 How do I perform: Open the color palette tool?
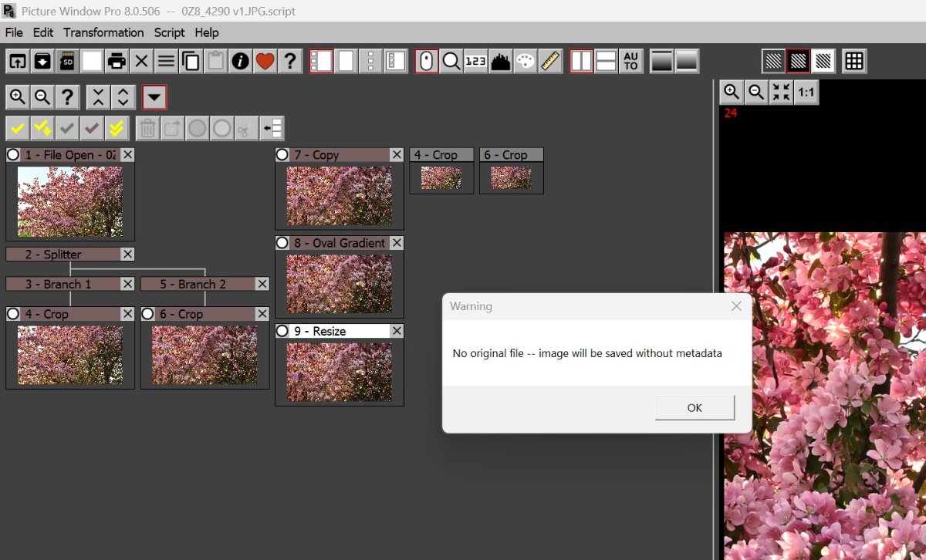tap(526, 62)
